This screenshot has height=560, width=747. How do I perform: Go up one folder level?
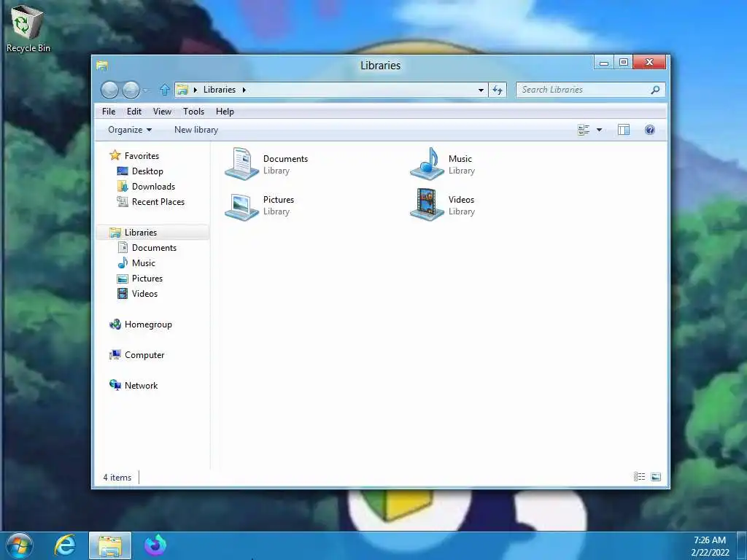pos(164,90)
